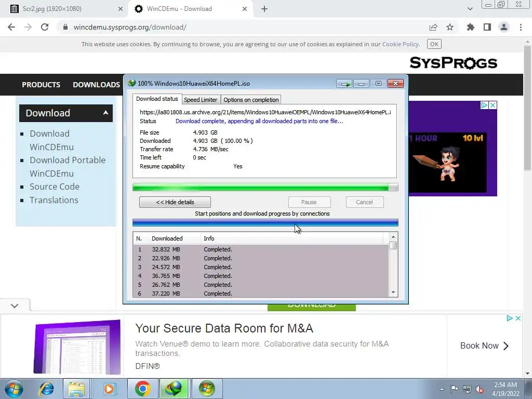This screenshot has height=399, width=532.
Task: Switch to Download status tab
Action: pyautogui.click(x=157, y=99)
